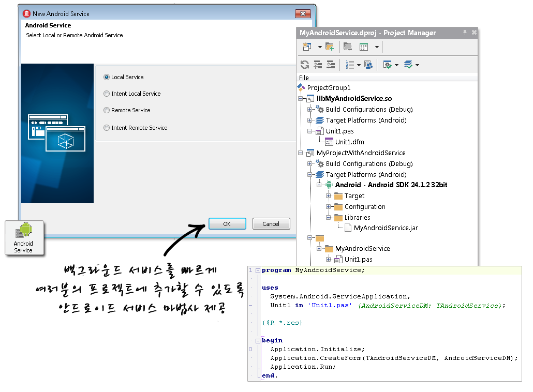The width and height of the screenshot is (533, 392).
Task: Click the Expand all tree nodes icon
Action: point(318,65)
